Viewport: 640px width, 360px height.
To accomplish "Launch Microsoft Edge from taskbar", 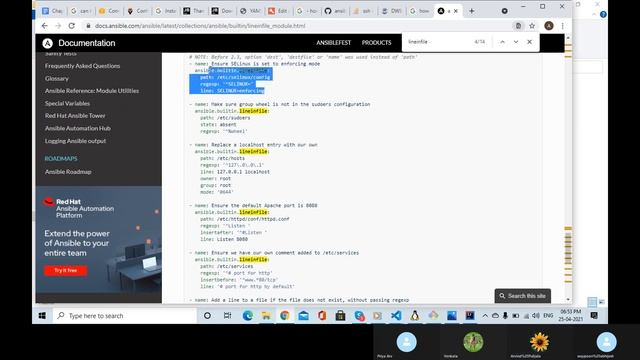I will click(247, 316).
